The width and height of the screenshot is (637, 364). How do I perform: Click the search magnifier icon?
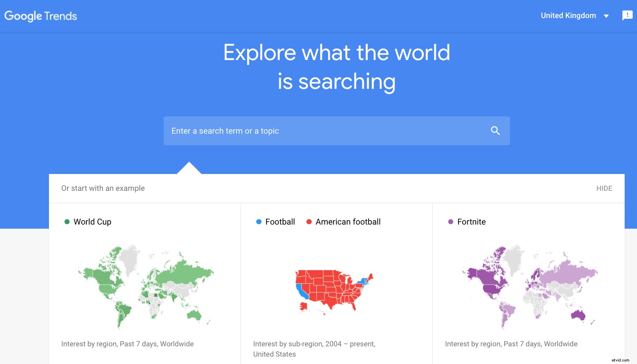(495, 130)
